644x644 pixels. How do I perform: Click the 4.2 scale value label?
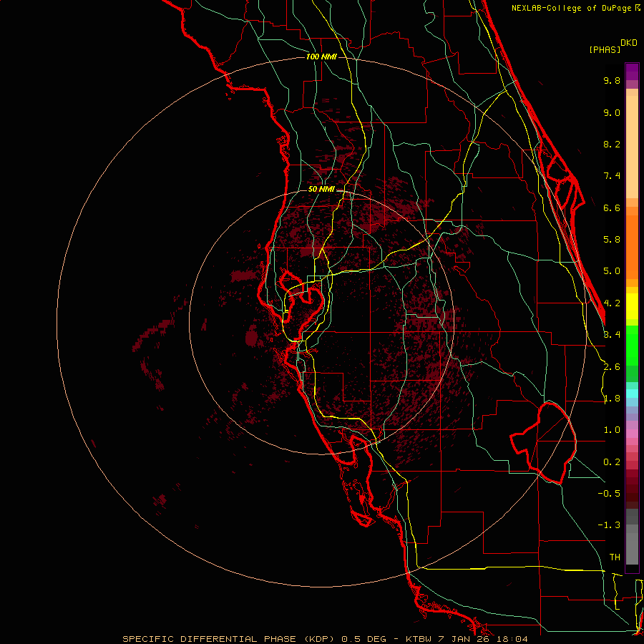click(611, 303)
